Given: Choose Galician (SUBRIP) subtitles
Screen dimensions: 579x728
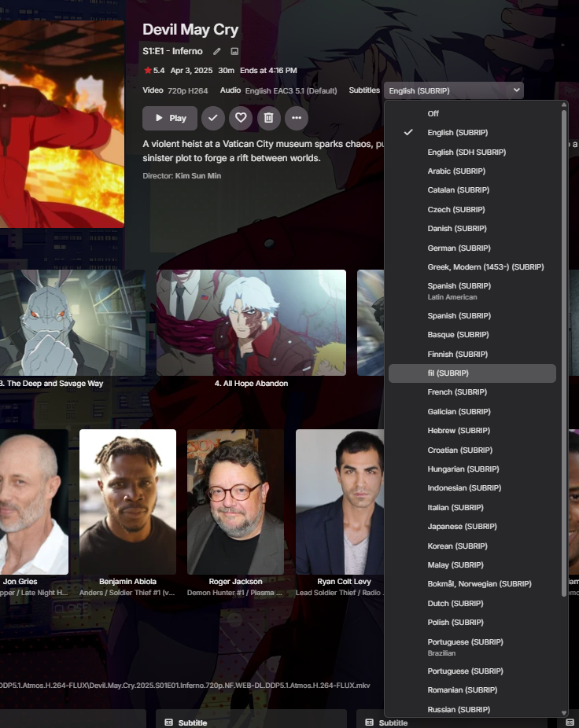Looking at the screenshot, I should [x=472, y=411].
